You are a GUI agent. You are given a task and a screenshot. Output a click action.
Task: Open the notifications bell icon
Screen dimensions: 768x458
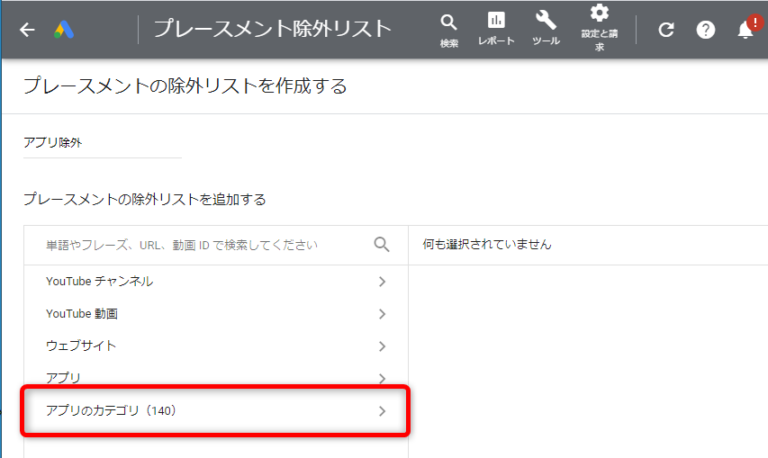coord(746,30)
